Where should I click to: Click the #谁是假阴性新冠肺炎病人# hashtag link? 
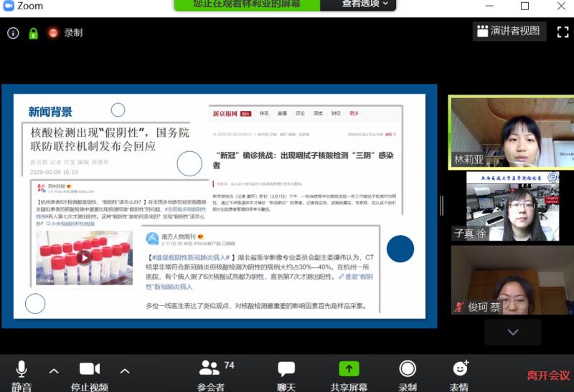(190, 257)
